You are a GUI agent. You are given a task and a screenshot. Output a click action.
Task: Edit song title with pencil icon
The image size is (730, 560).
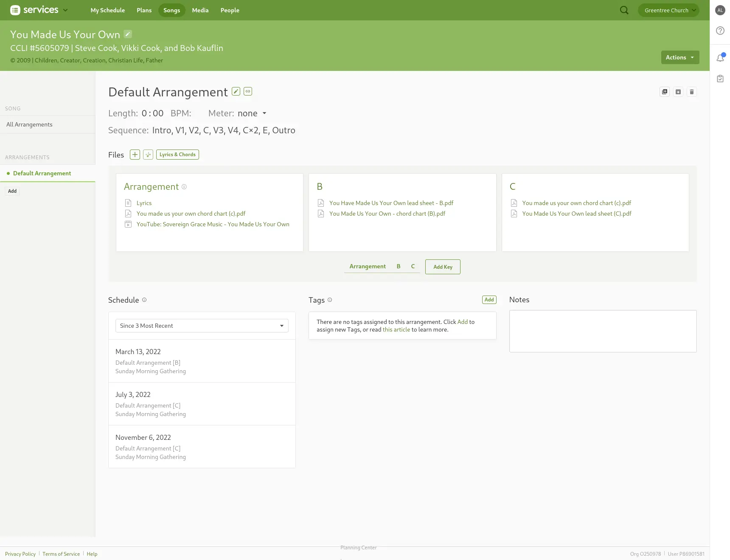click(128, 34)
